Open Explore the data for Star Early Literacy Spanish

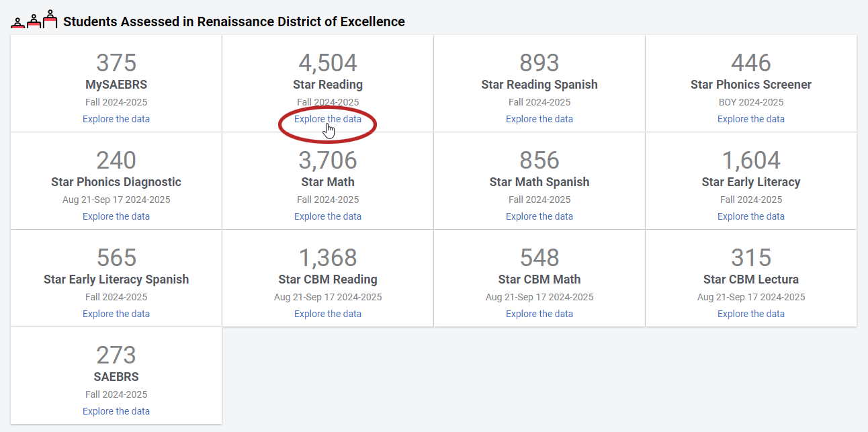tap(116, 314)
